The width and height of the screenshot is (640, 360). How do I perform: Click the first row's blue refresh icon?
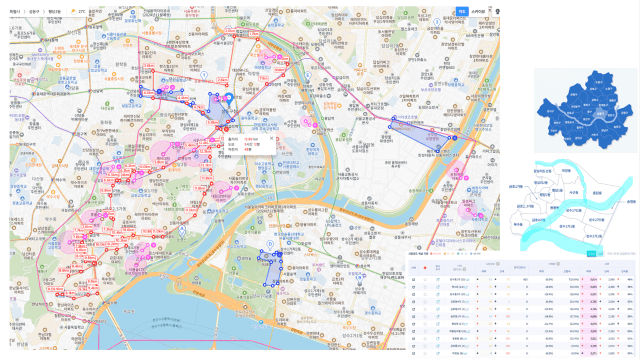click(438, 280)
